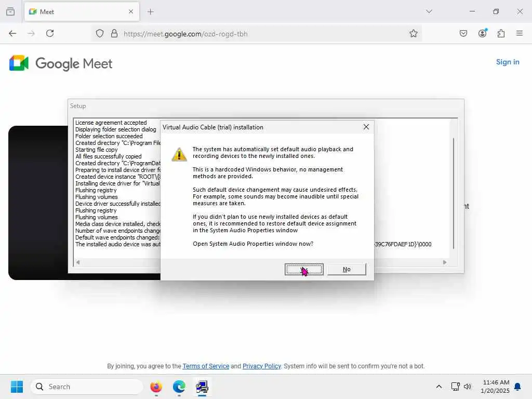Open the Firefox View icon
Screen dimensions: 532x399
[x=10, y=11]
